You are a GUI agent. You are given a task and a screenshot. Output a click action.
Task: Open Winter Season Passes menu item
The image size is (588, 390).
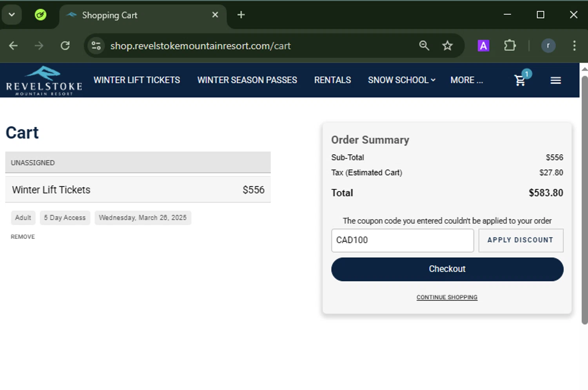point(247,80)
